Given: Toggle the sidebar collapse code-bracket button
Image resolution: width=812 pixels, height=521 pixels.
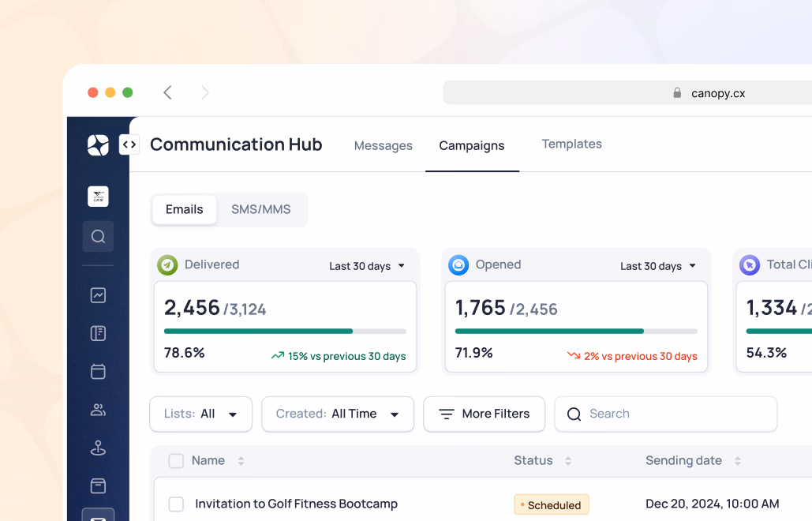Looking at the screenshot, I should tap(129, 144).
